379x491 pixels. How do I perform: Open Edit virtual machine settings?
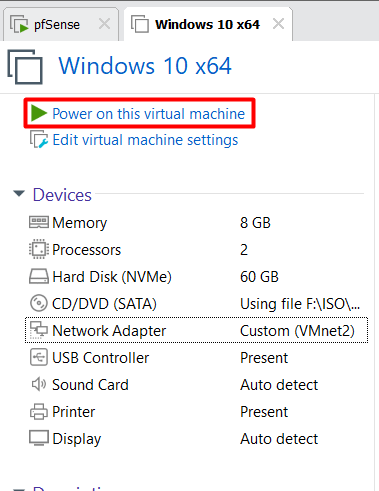[x=145, y=140]
